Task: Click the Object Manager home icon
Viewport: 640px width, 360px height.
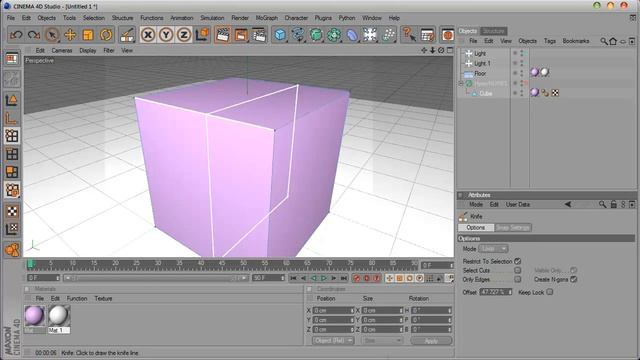Action: pyautogui.click(x=613, y=41)
